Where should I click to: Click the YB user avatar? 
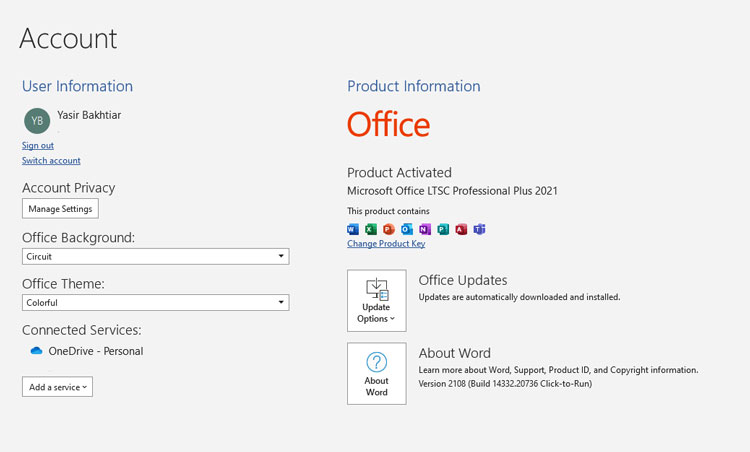37,121
